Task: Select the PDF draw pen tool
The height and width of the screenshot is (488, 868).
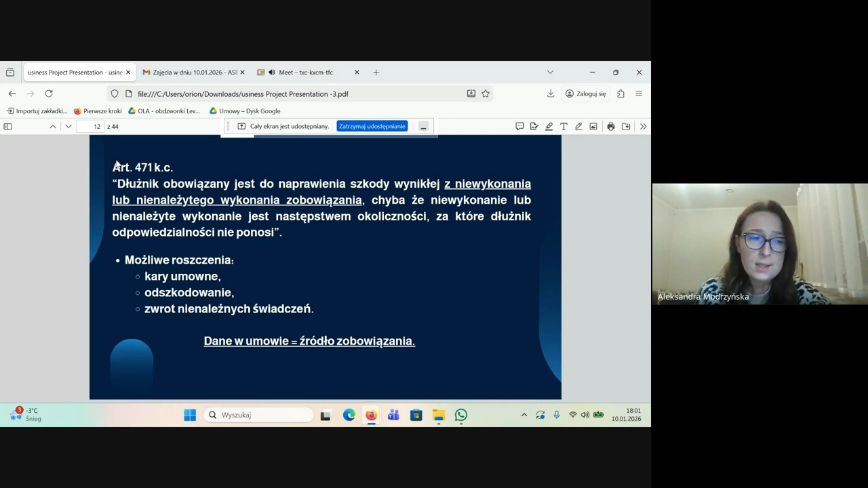Action: 578,127
